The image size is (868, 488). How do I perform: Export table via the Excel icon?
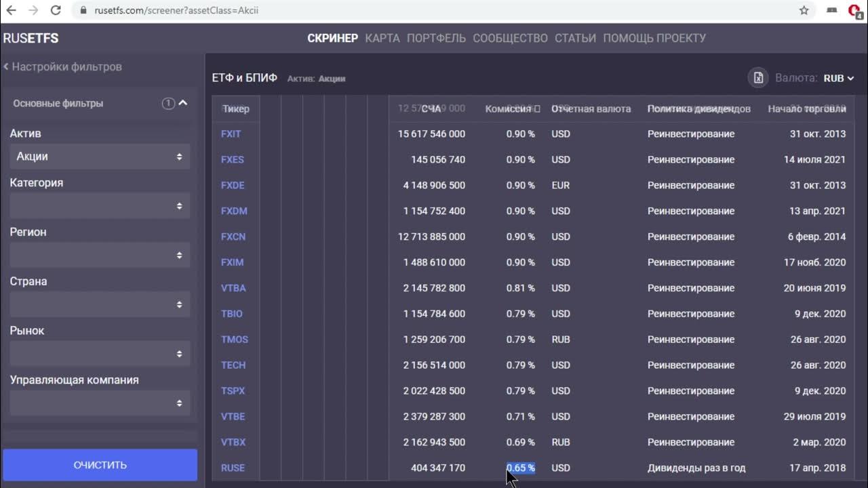(758, 78)
